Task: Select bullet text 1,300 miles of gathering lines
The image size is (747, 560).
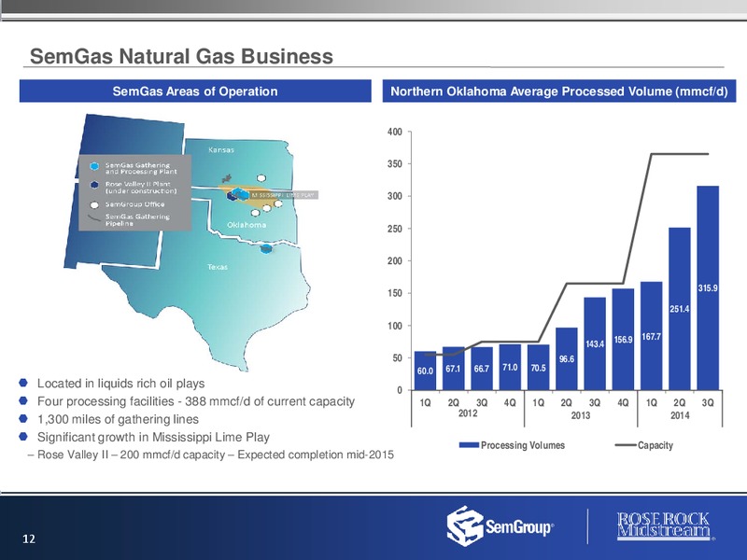Action: coord(118,419)
